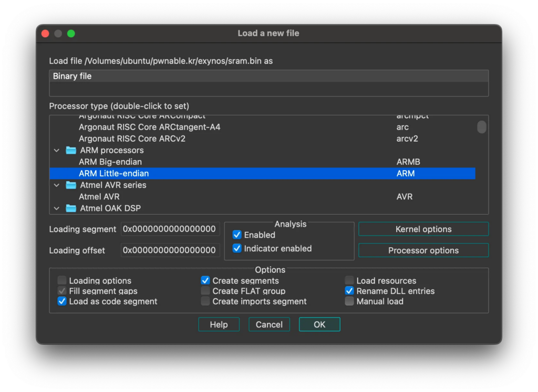The image size is (538, 392).
Task: Click the Atmel OAK DSP group label
Action: tap(110, 208)
